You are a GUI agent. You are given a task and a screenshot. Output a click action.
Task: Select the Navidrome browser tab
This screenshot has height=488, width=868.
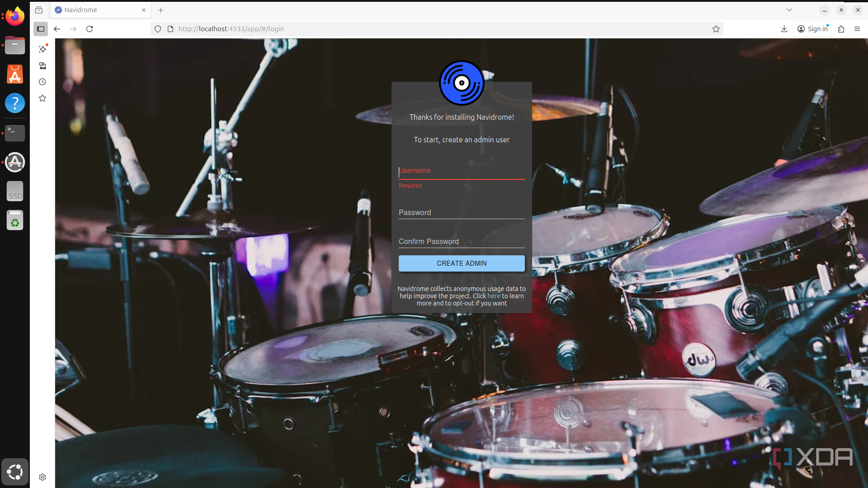[x=101, y=10]
